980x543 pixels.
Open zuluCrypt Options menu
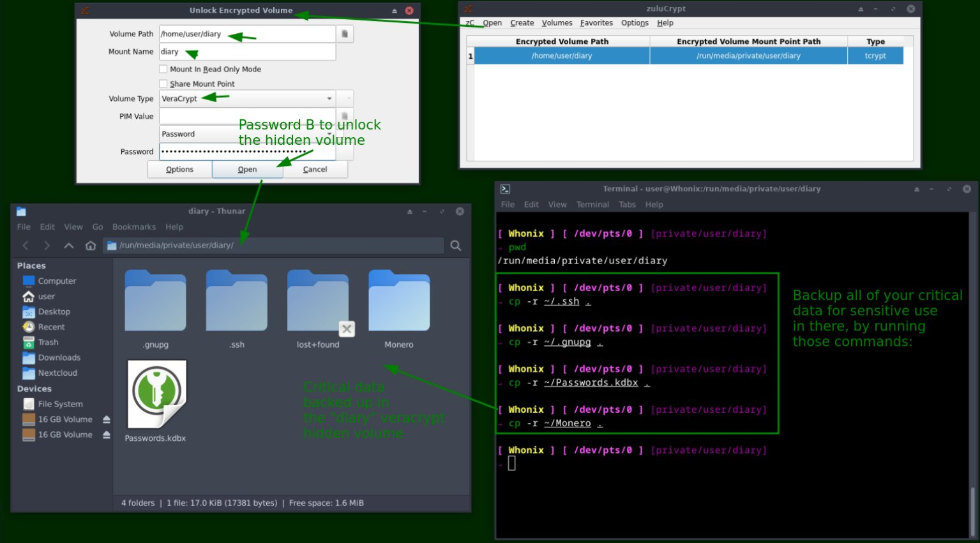pyautogui.click(x=635, y=23)
